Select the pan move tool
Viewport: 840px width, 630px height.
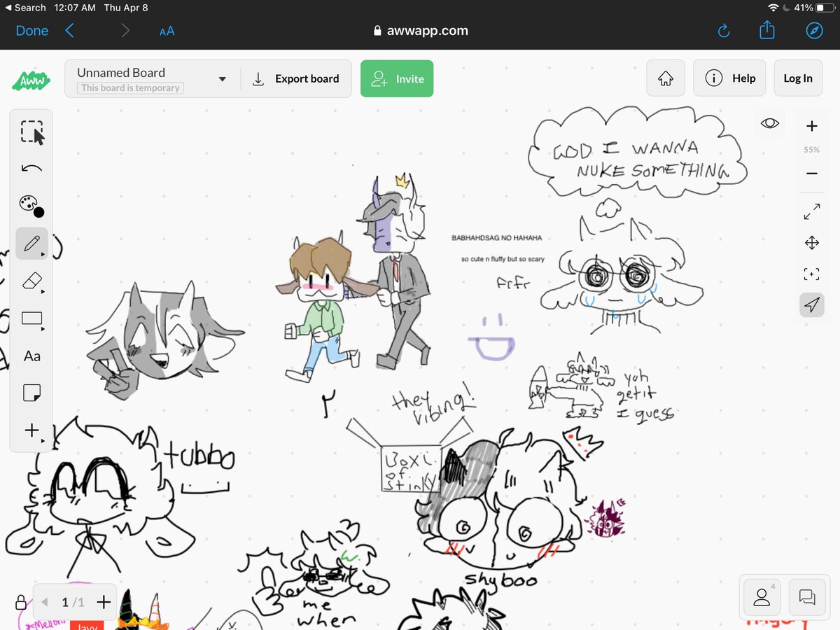(x=812, y=243)
